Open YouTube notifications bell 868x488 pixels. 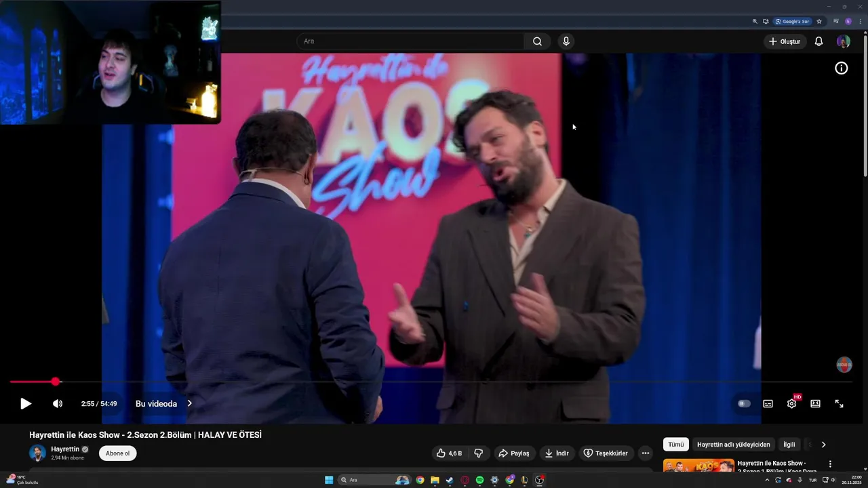pos(818,41)
